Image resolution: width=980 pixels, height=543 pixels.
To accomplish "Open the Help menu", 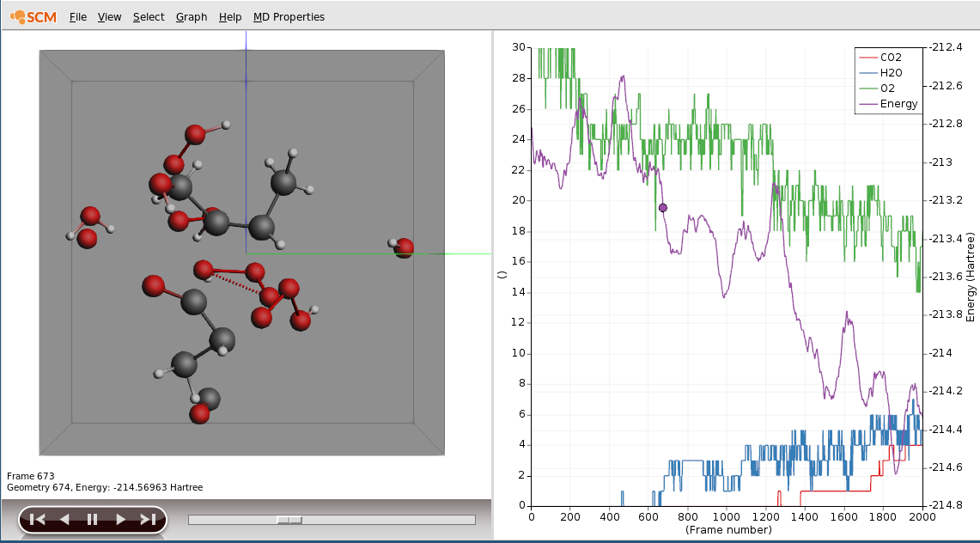I will click(229, 16).
